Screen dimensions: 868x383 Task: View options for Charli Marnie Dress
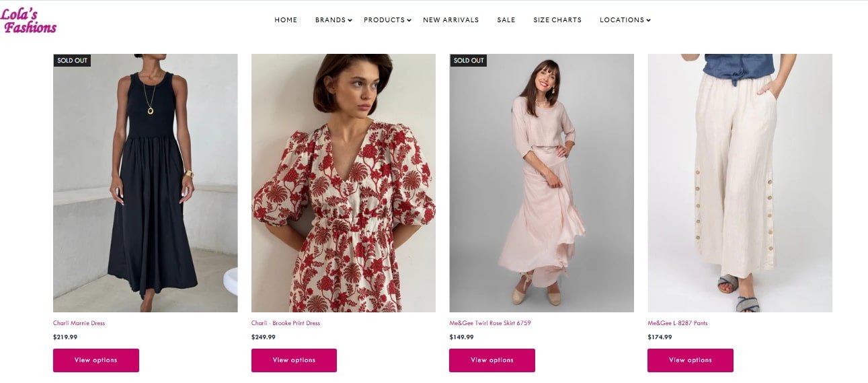coord(96,360)
